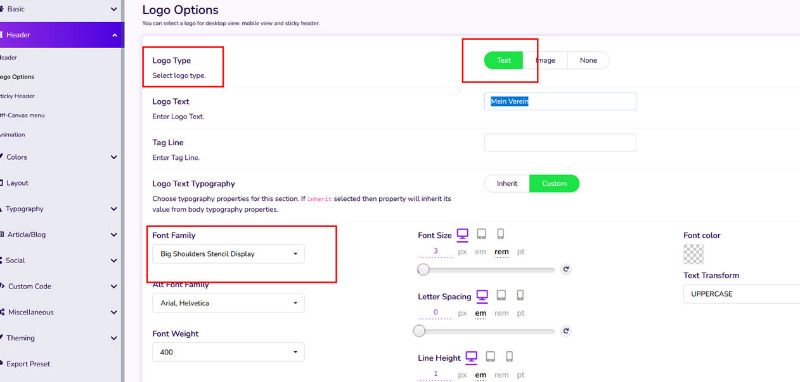Open the Text Transform dropdown
This screenshot has height=382, width=800.
point(741,294)
